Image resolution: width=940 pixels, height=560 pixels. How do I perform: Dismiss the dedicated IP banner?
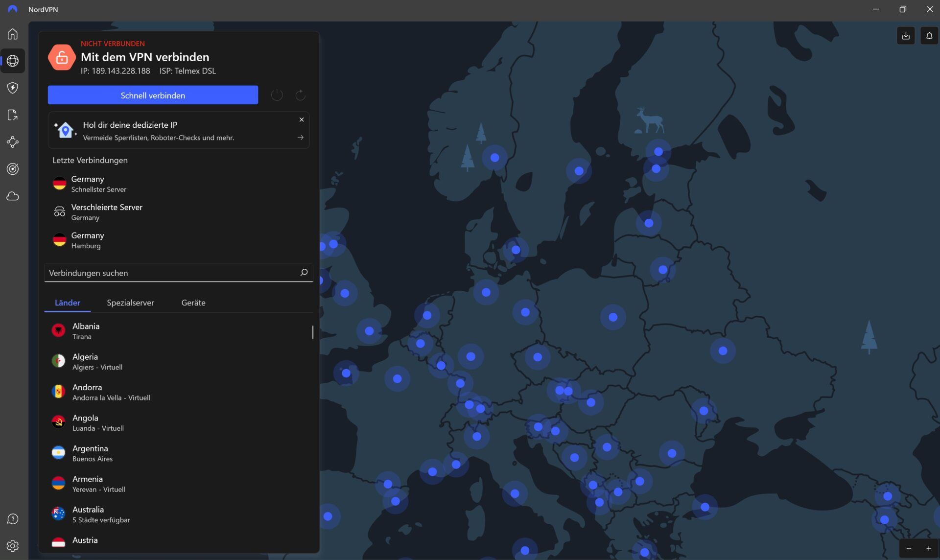[x=302, y=119]
